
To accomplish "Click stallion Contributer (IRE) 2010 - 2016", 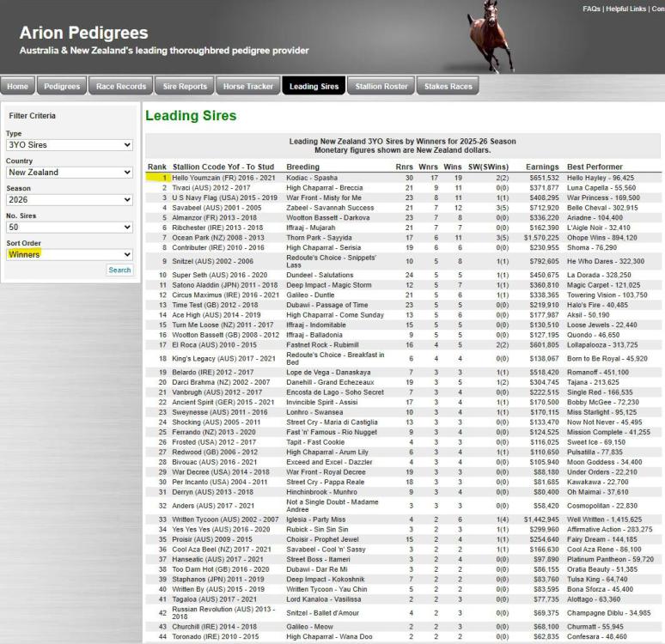I will [218, 247].
